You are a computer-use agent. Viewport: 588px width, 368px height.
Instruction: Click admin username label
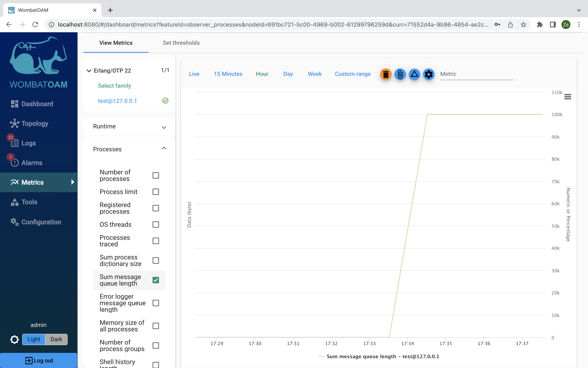(38, 325)
